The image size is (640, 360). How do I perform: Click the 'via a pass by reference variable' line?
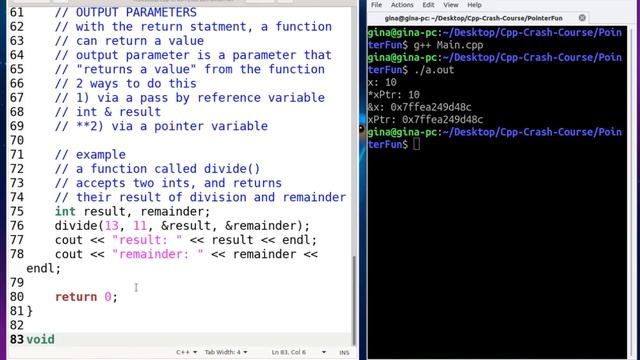pyautogui.click(x=190, y=98)
